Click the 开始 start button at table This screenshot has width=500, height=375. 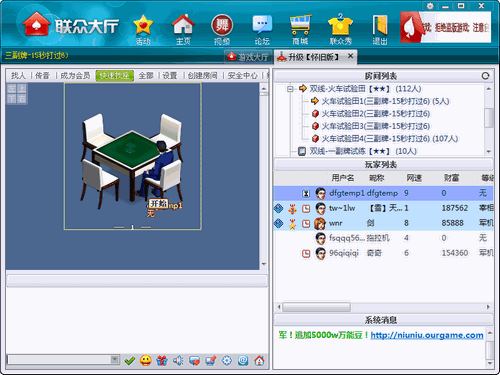[x=158, y=203]
